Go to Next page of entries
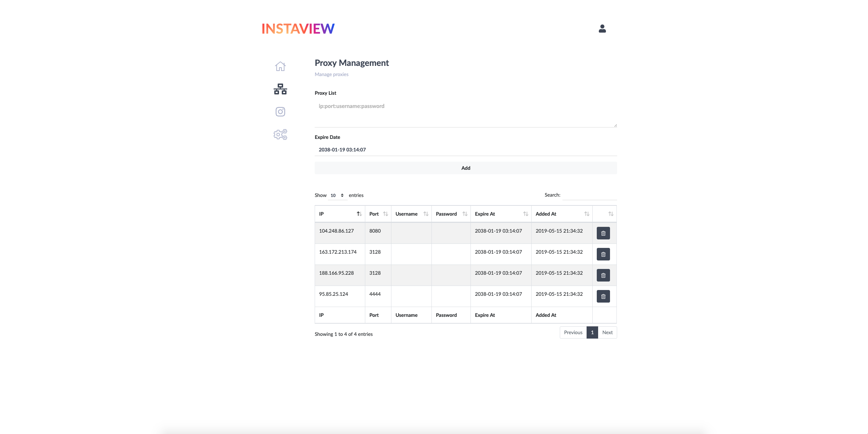Screen dimensions: 868x434 [x=607, y=332]
